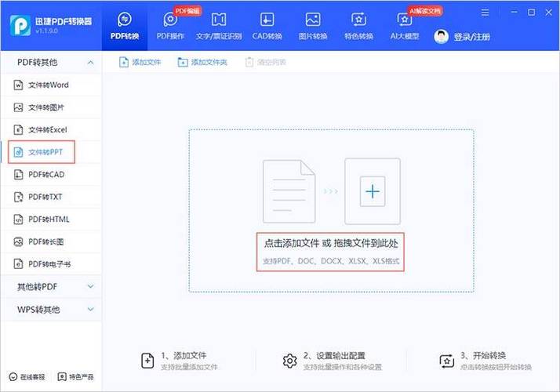Go to 图片转换 tab

click(x=313, y=27)
